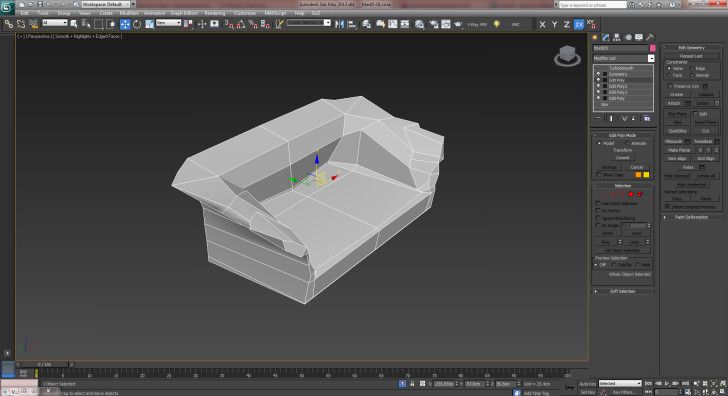Screen dimensions: 728x396
Task: Toggle the Preserve UVs checkbox
Action: [670, 86]
